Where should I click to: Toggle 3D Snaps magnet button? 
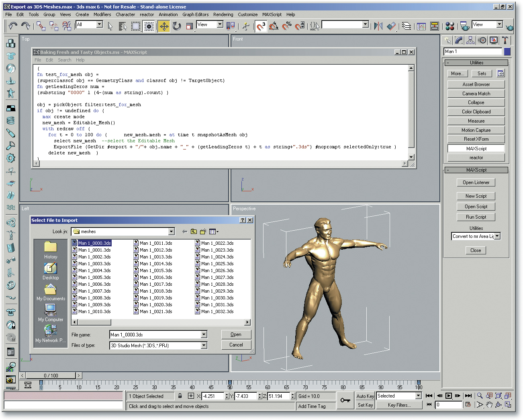pos(261,27)
